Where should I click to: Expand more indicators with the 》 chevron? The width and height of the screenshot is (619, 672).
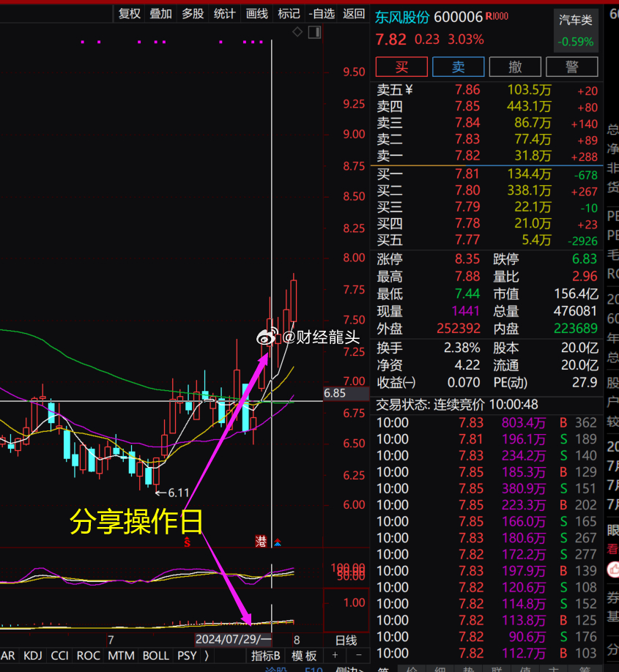tap(207, 656)
